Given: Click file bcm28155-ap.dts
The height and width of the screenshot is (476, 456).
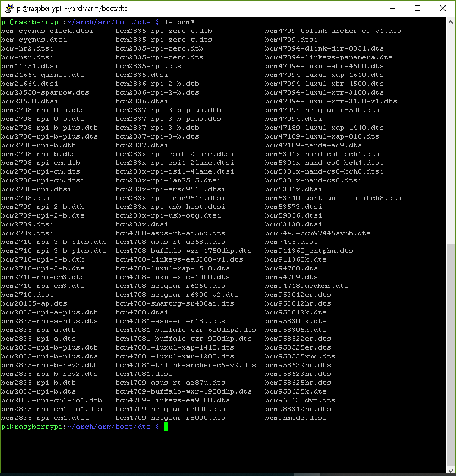Looking at the screenshot, I should pyautogui.click(x=34, y=304).
